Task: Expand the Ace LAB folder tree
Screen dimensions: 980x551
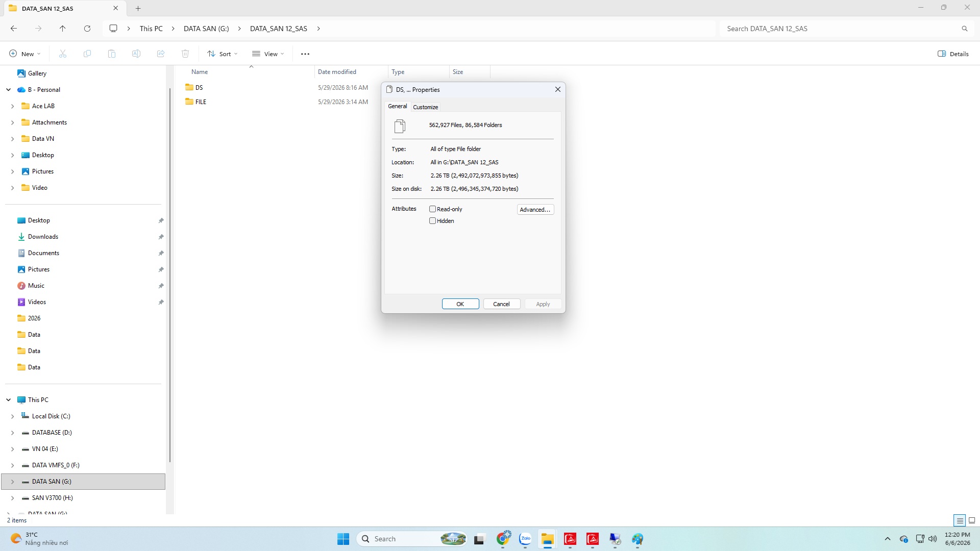Action: pyautogui.click(x=13, y=106)
